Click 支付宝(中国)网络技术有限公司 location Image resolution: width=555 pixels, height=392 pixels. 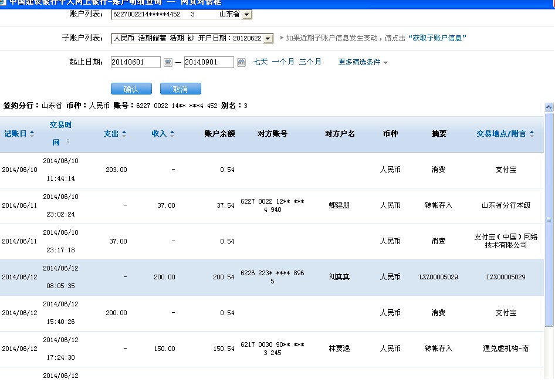coord(506,241)
